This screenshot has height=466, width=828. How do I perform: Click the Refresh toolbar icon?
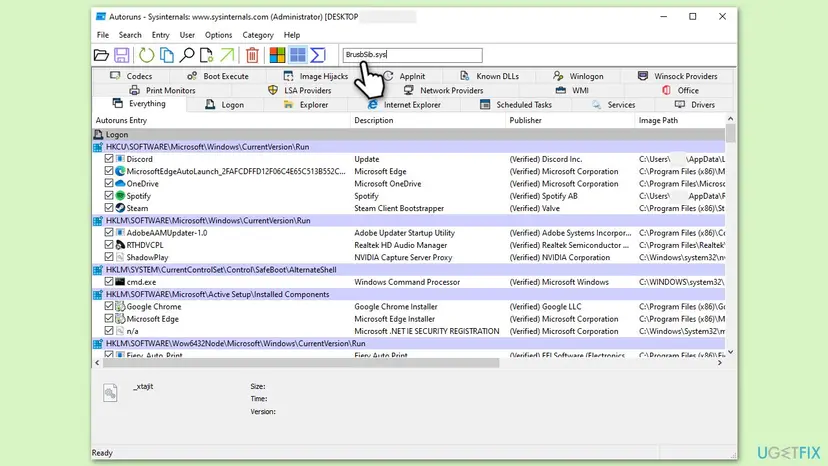click(x=146, y=55)
